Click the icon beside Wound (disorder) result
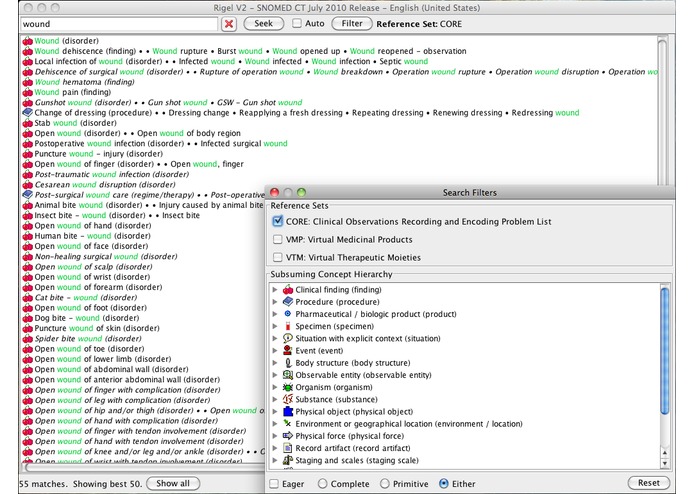 point(27,41)
